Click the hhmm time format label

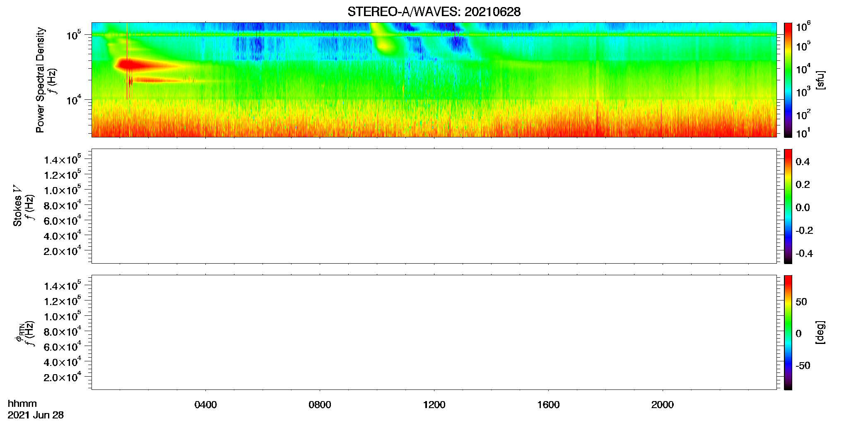(22, 404)
